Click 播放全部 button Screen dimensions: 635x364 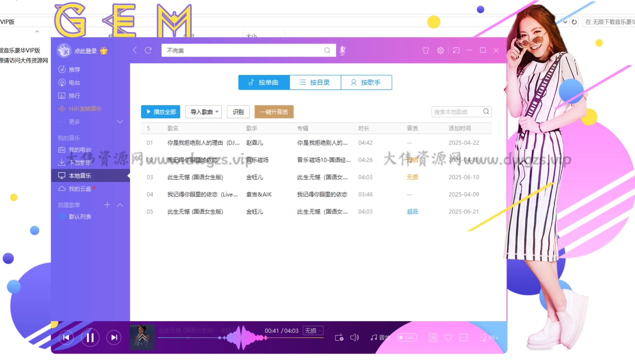click(x=161, y=111)
